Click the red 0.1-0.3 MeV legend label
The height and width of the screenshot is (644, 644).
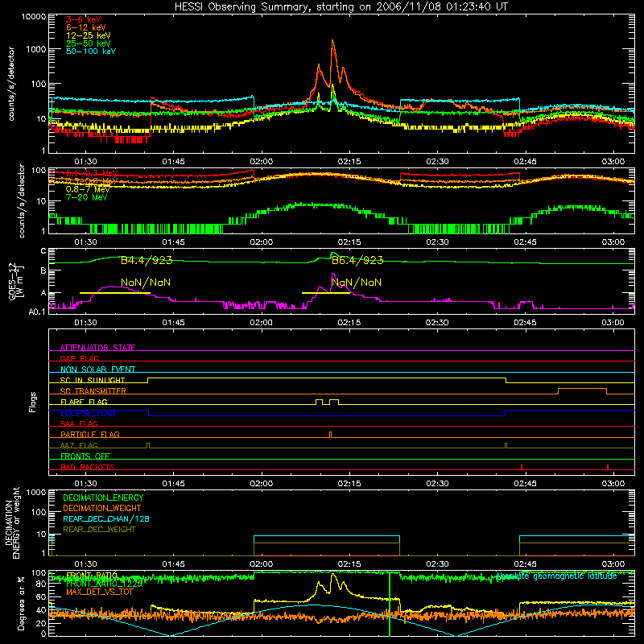coord(92,173)
